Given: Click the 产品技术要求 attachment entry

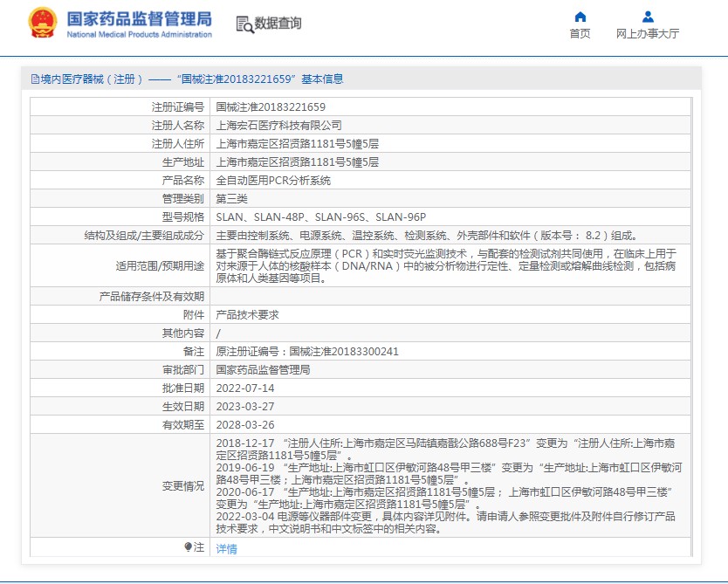Looking at the screenshot, I should point(247,315).
